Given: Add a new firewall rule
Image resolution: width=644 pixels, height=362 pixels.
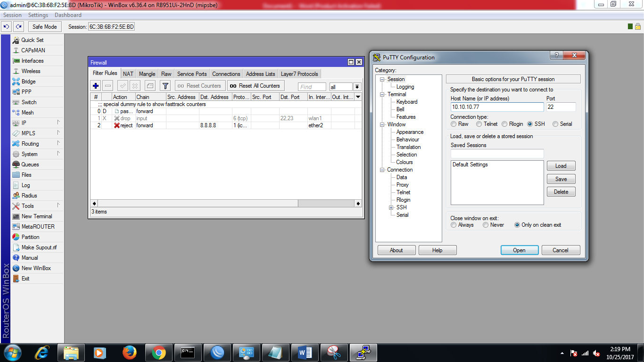Looking at the screenshot, I should click(x=96, y=85).
